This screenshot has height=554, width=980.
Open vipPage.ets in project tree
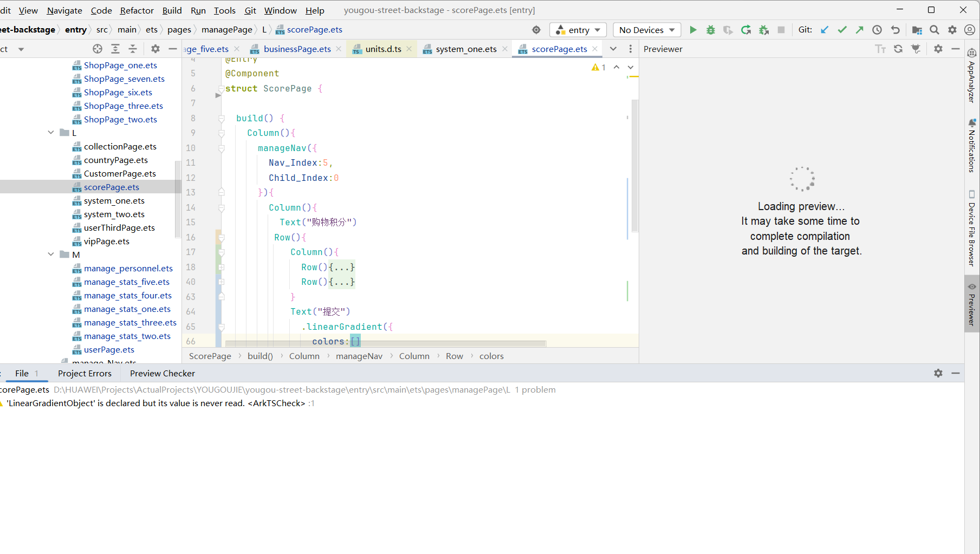(x=106, y=241)
